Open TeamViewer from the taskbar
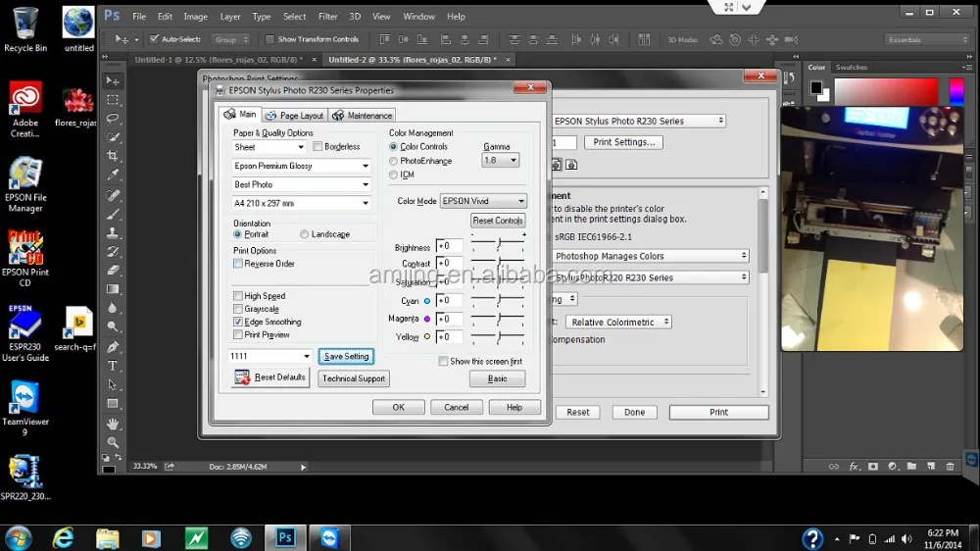 point(329,537)
